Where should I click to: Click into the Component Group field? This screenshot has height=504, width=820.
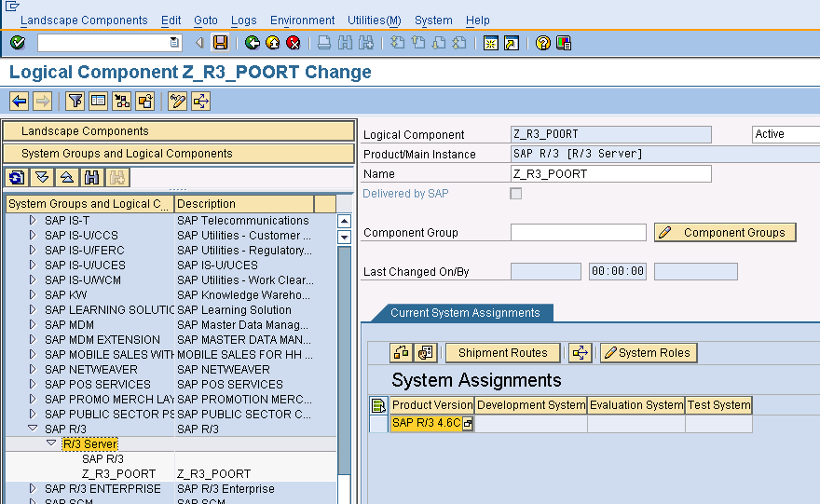[579, 233]
